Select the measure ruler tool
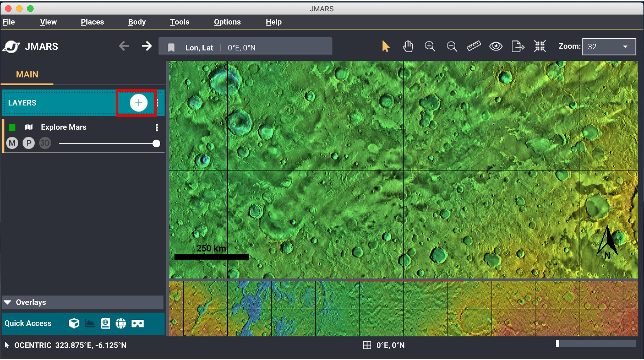 [474, 46]
